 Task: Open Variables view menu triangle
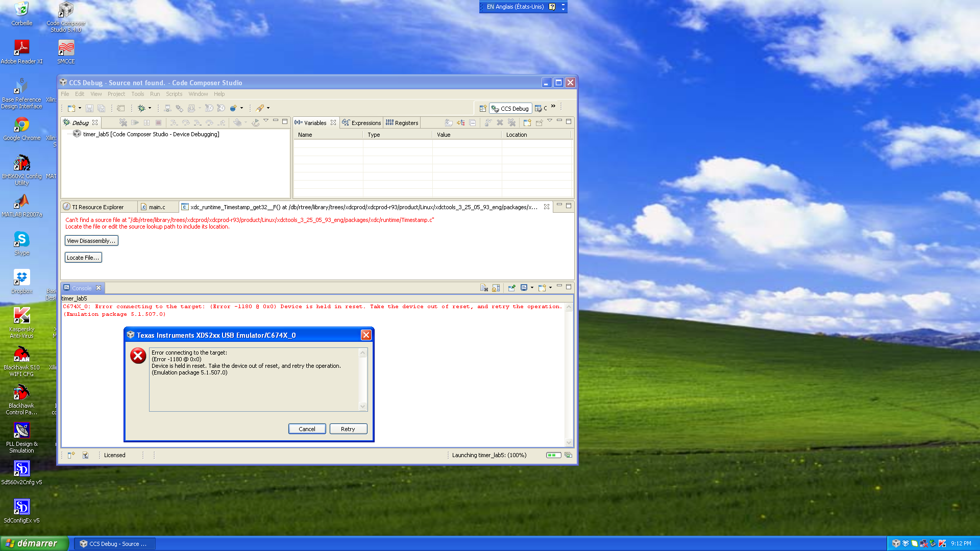(550, 121)
